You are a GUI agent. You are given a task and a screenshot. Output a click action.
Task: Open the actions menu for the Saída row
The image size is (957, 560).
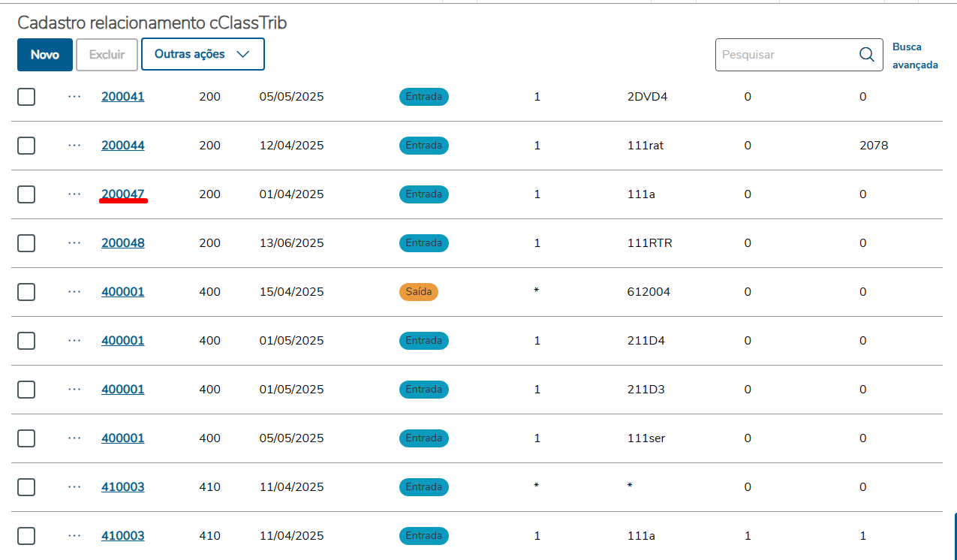click(x=74, y=292)
